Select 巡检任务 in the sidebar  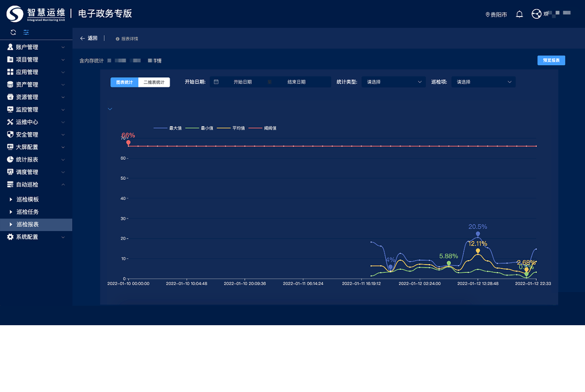(x=28, y=212)
